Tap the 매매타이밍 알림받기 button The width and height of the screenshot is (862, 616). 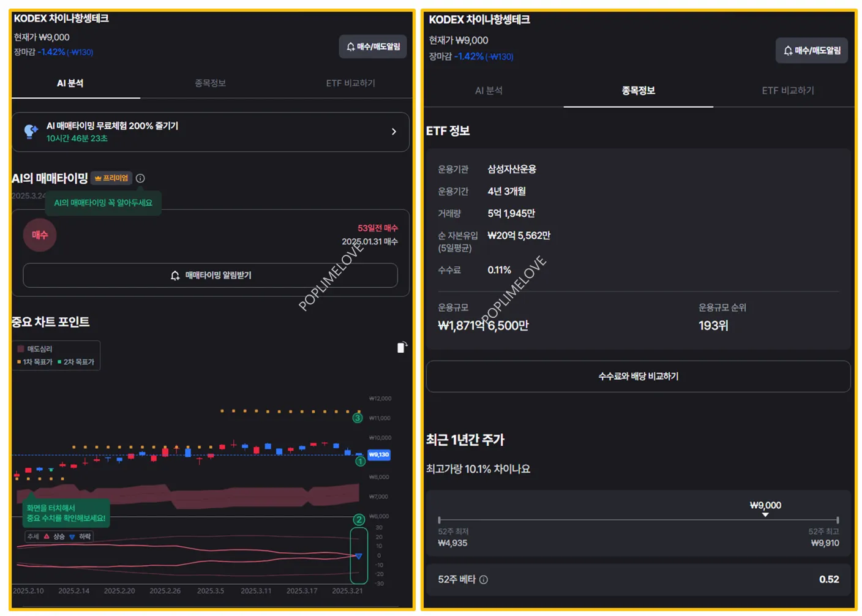(x=211, y=276)
